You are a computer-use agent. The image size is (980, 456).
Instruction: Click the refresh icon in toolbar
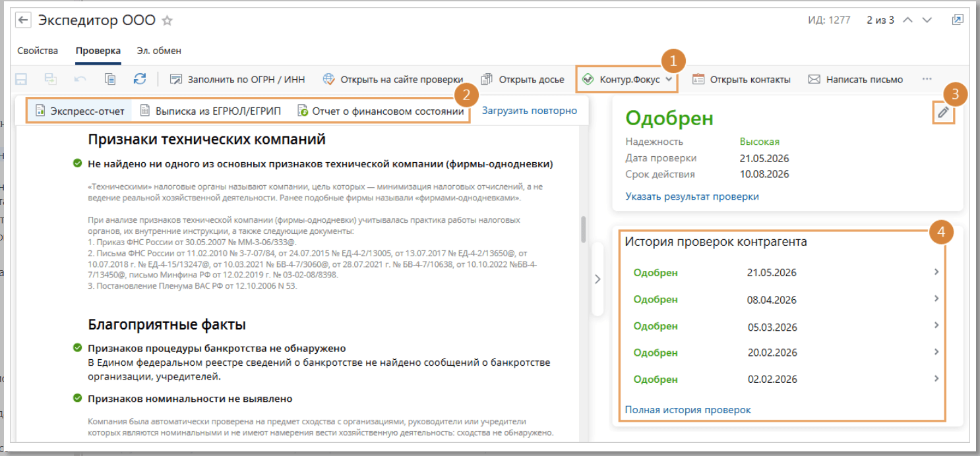coord(140,79)
